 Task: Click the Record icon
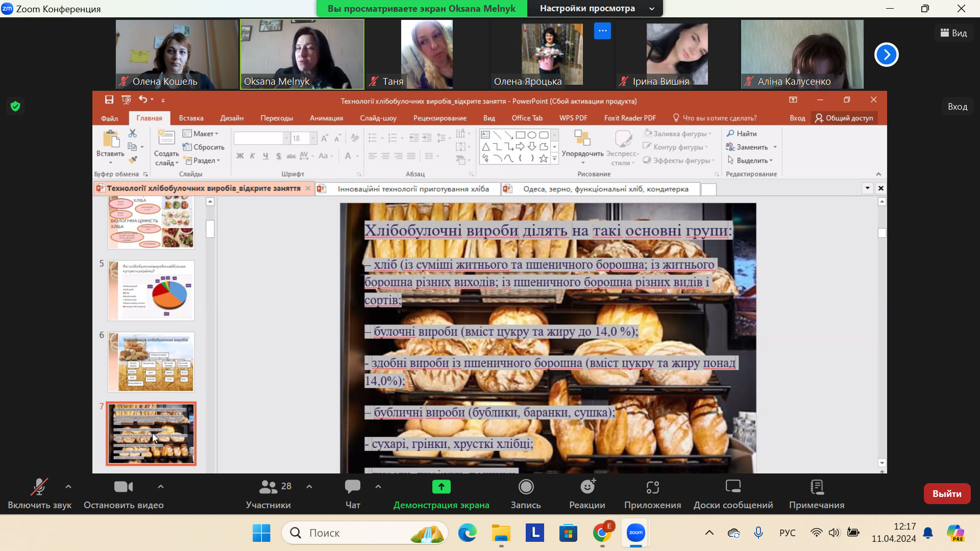click(x=526, y=487)
